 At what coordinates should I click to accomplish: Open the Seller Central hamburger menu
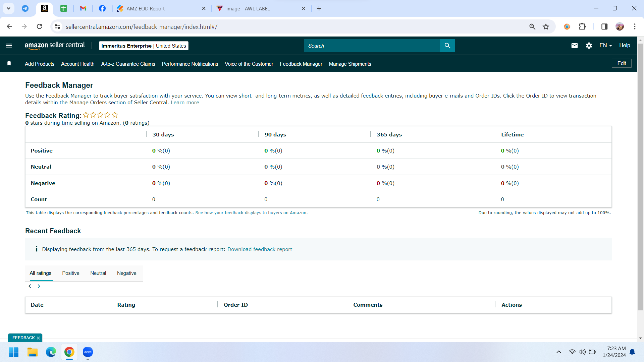coord(9,46)
